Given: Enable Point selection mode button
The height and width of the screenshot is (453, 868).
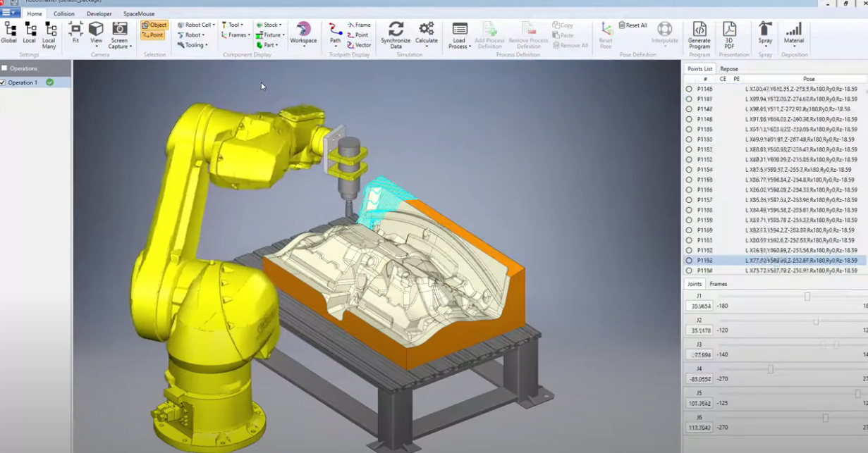Looking at the screenshot, I should (153, 35).
